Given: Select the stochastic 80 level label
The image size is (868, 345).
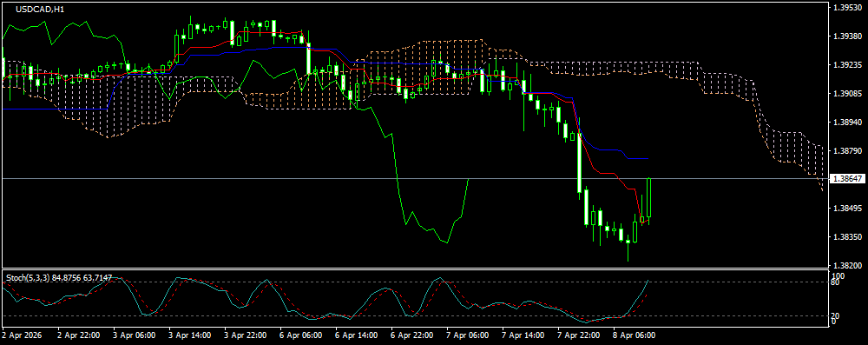Looking at the screenshot, I should click(x=836, y=282).
